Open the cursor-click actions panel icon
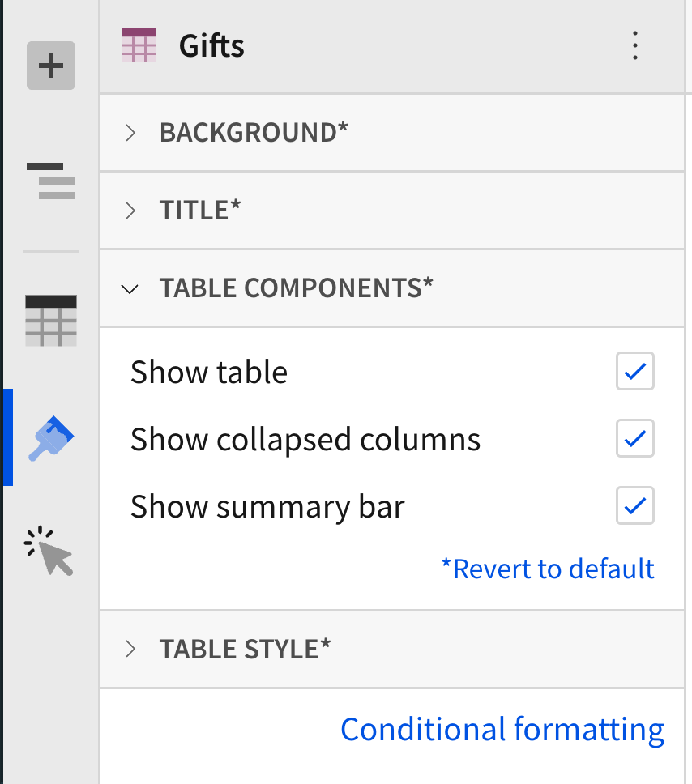The height and width of the screenshot is (784, 692). point(49,551)
